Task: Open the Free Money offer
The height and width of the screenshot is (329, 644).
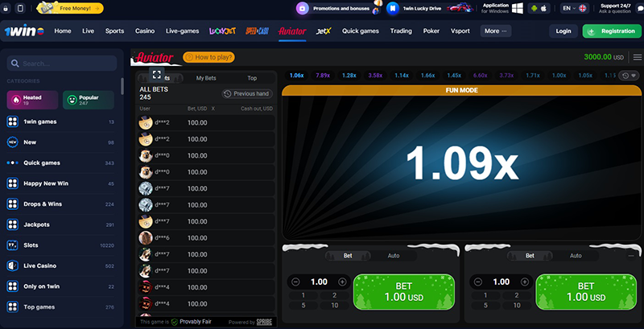Action: [70, 8]
